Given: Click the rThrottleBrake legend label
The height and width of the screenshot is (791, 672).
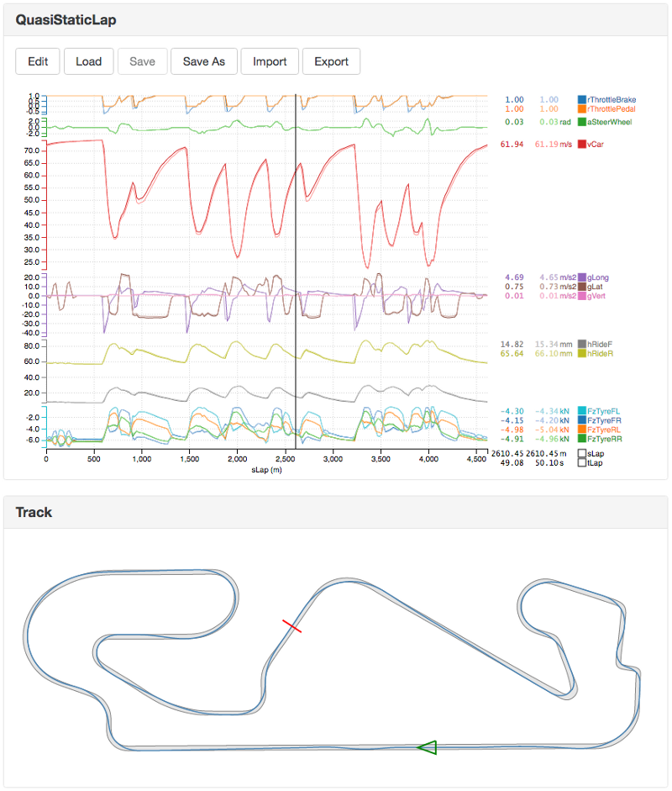Looking at the screenshot, I should click(612, 100).
